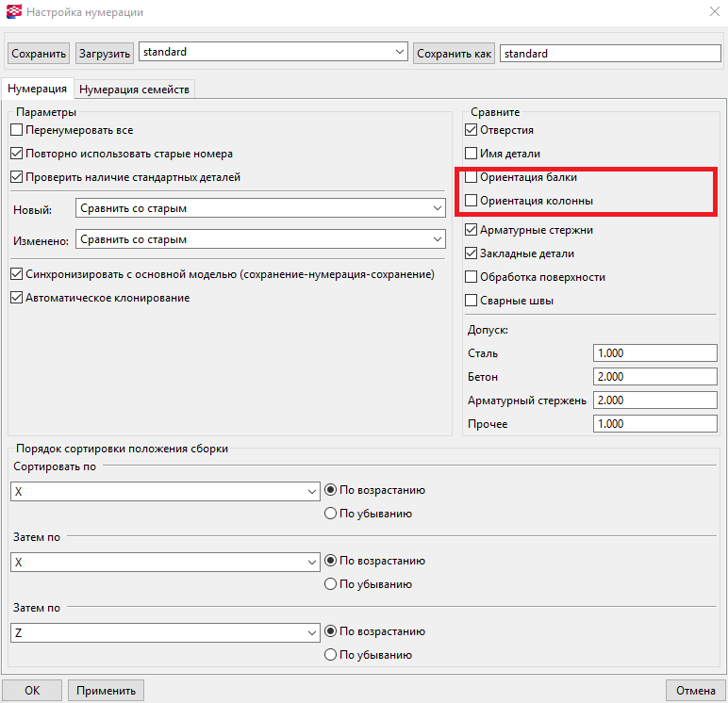Open the Новый comparison dropdown
Image resolution: width=728 pixels, height=703 pixels.
click(x=259, y=208)
